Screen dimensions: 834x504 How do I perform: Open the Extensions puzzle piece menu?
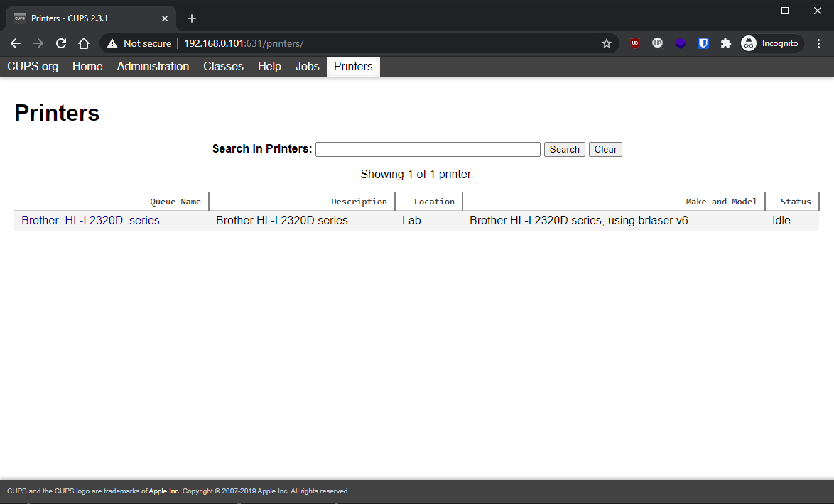coord(725,43)
